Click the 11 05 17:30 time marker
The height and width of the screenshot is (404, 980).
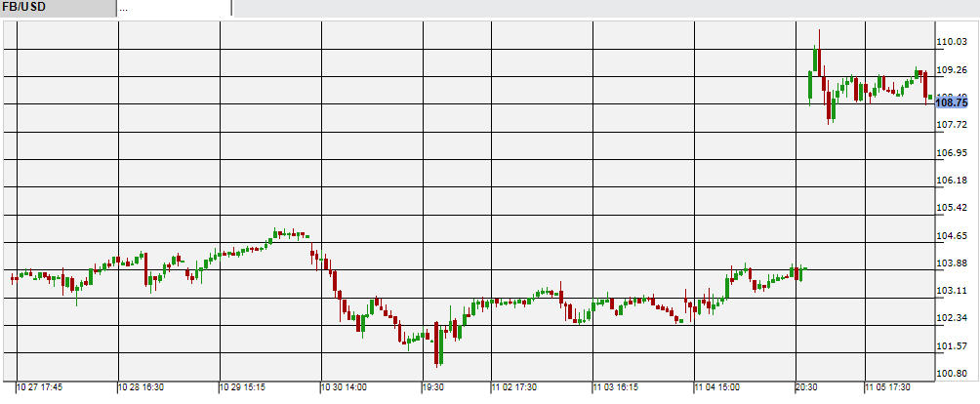point(887,387)
